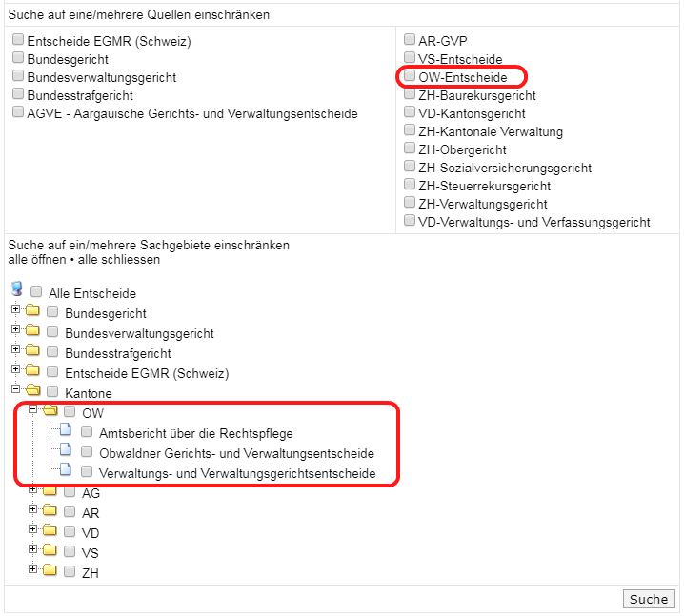Viewport: 684px width, 616px height.
Task: Enable AGVE Aargauische Gerichtsentscheide checkbox
Action: pos(18,111)
